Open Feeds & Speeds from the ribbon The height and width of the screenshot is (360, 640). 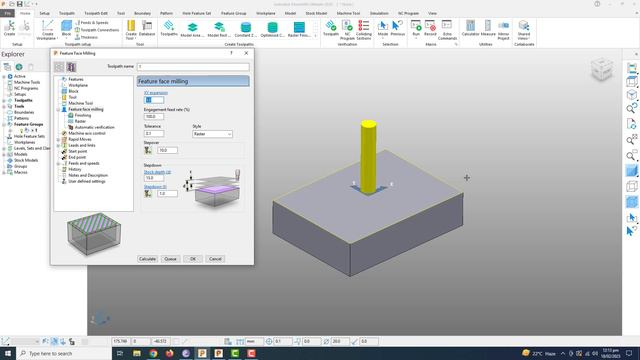[91, 23]
